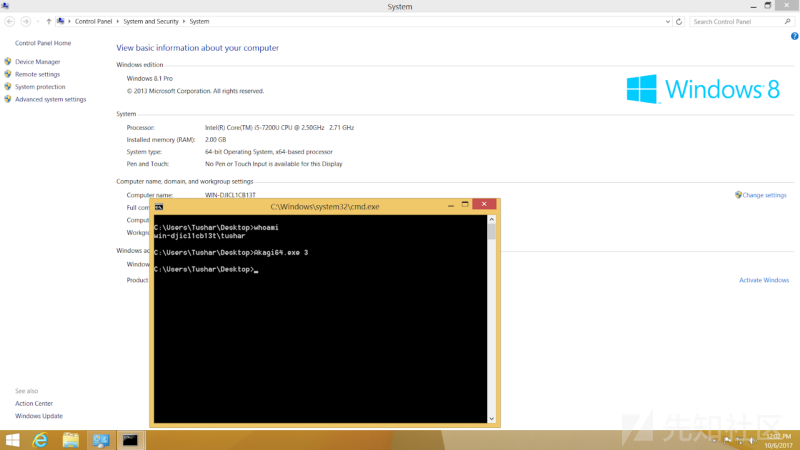The height and width of the screenshot is (450, 800).
Task: Open Control Panel Home link
Action: pos(43,43)
